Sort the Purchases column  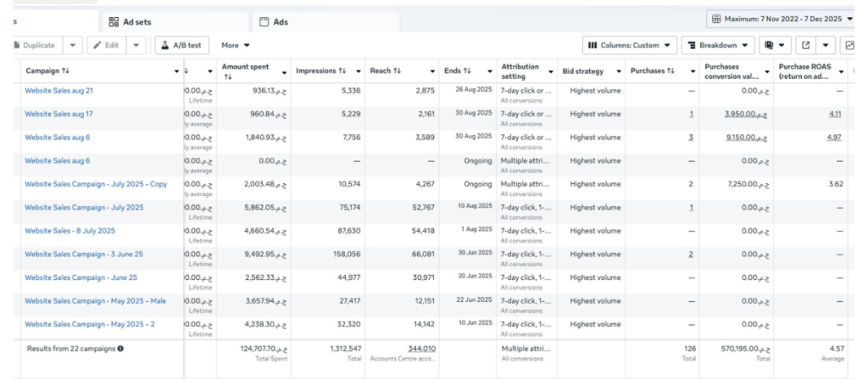(x=670, y=70)
